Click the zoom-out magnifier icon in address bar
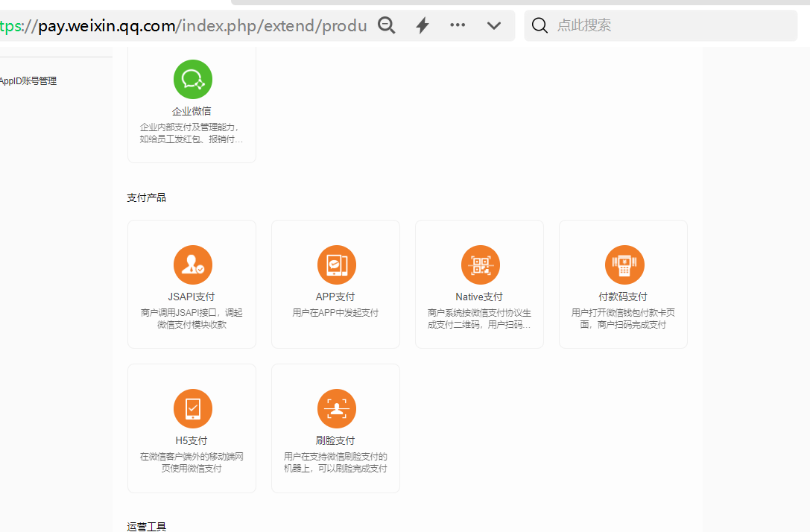The width and height of the screenshot is (810, 532). click(387, 25)
